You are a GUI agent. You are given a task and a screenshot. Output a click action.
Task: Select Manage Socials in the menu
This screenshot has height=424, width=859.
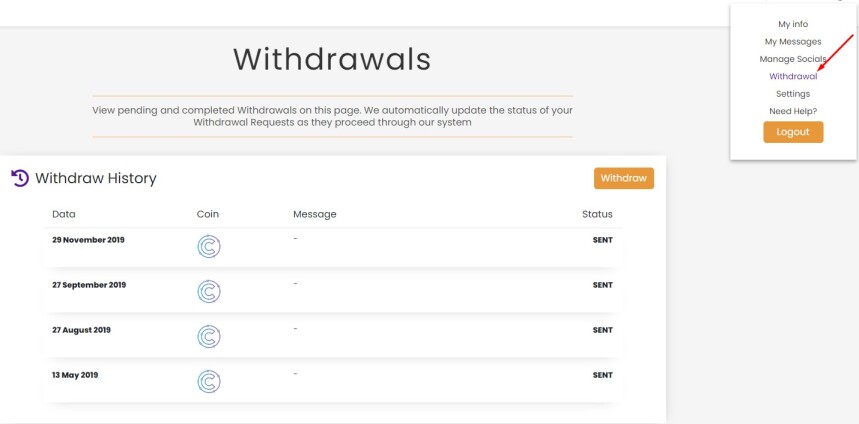coord(793,59)
